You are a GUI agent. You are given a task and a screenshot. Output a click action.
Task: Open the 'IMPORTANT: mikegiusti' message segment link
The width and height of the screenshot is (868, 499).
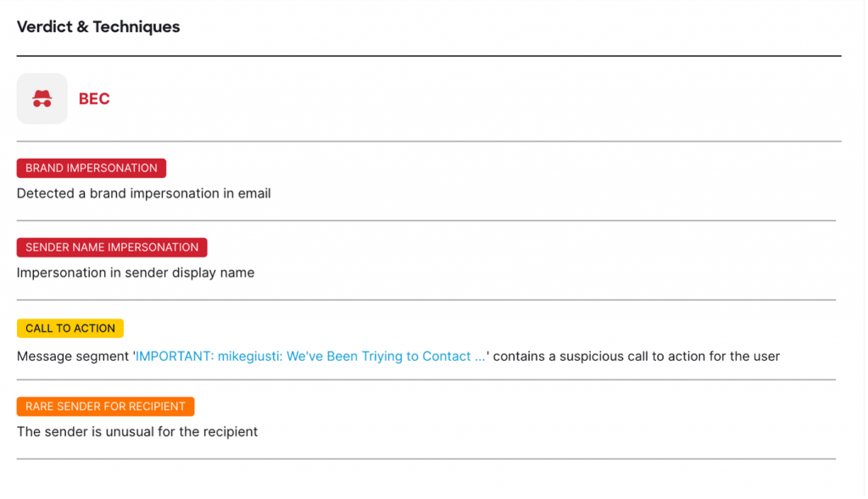pos(310,357)
